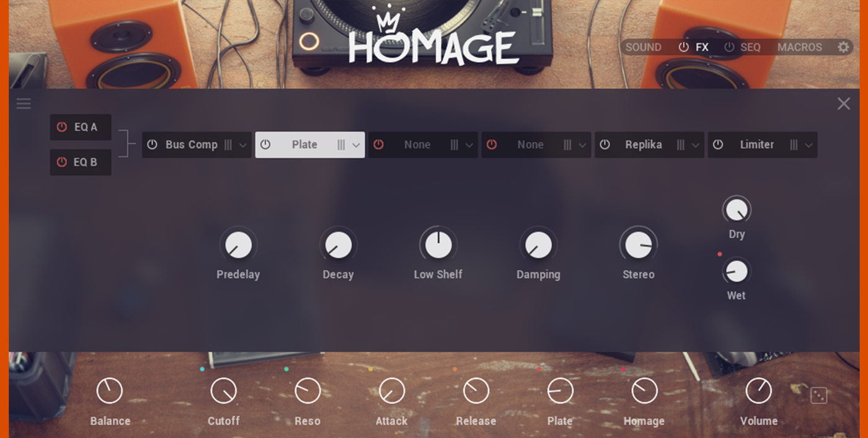Viewport: 868px width, 438px height.
Task: Click the first None slot drag handle
Action: click(x=454, y=145)
